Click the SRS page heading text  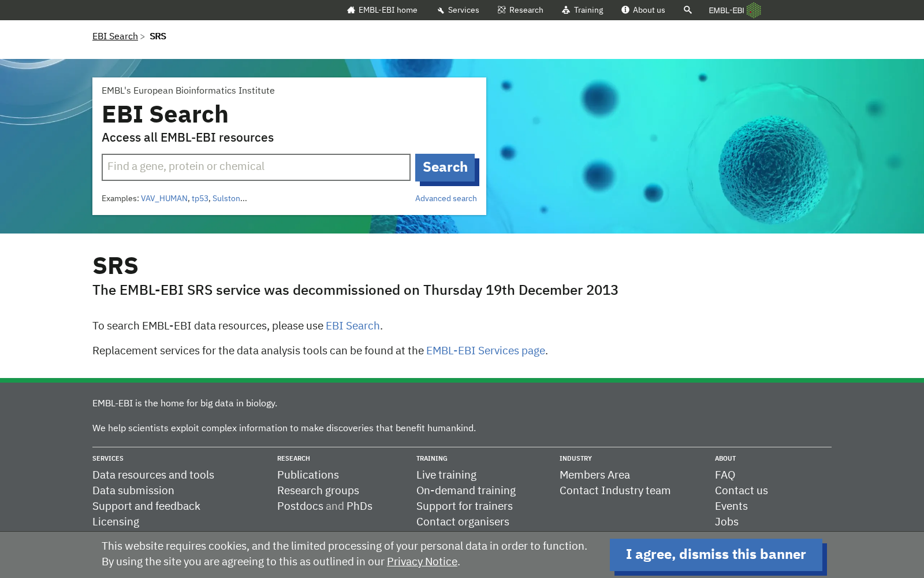click(x=115, y=266)
